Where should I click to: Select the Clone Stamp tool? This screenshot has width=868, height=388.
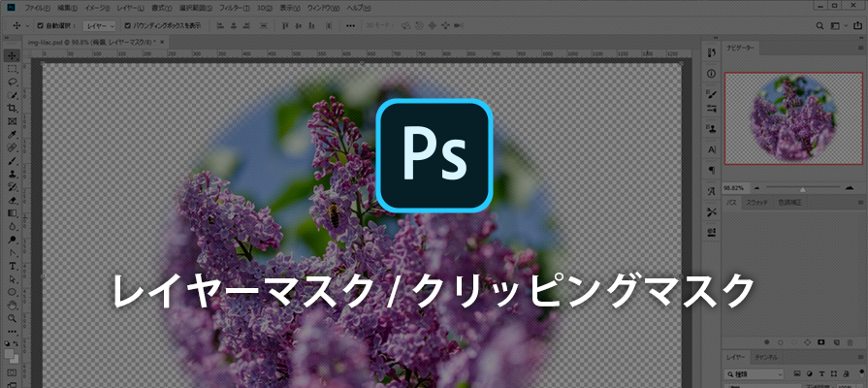click(13, 175)
